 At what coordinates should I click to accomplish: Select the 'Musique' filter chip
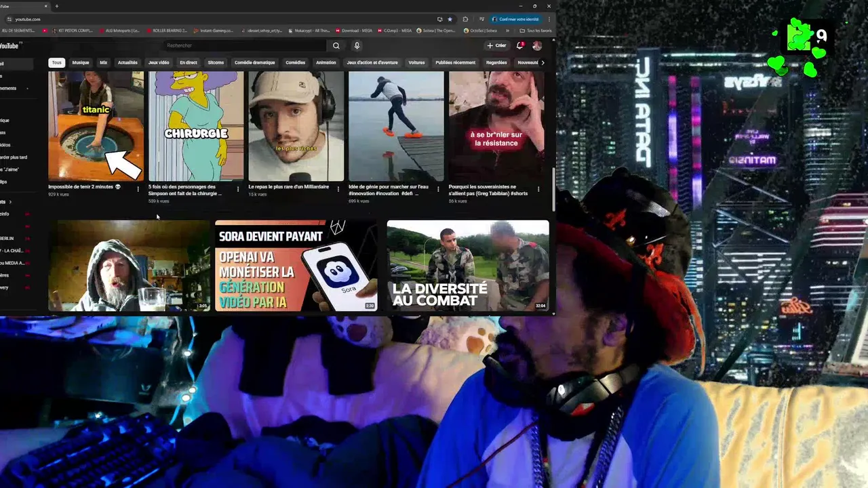pyautogui.click(x=81, y=62)
